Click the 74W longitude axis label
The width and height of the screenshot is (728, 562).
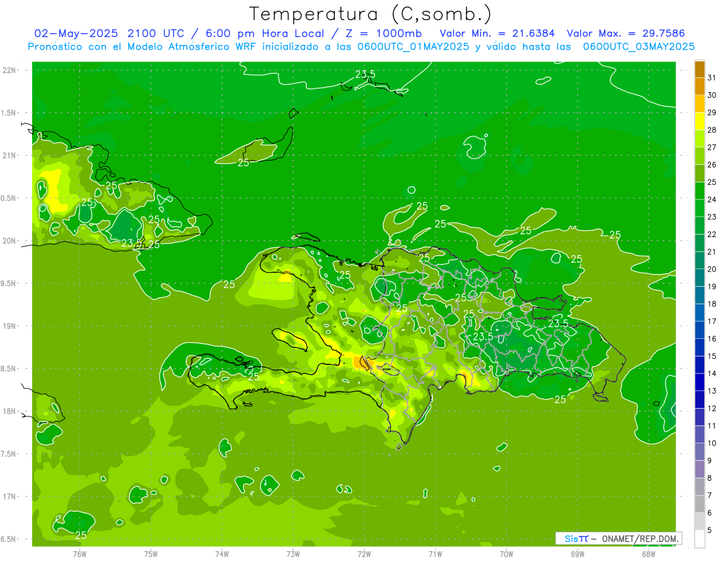[x=222, y=554]
